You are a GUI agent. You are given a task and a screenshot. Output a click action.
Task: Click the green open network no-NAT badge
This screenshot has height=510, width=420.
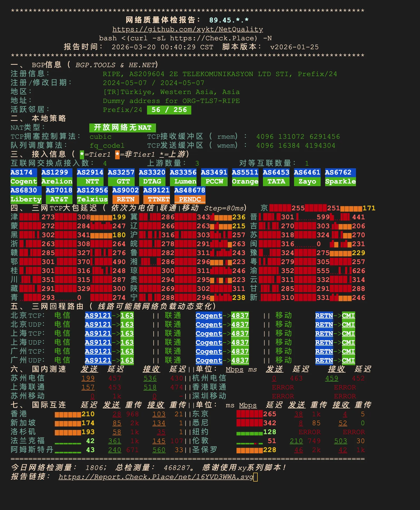(x=123, y=128)
